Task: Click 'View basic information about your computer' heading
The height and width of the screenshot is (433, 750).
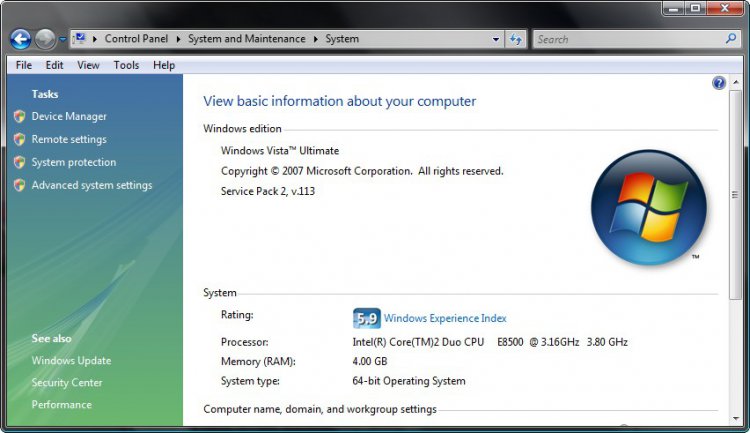Action: (340, 101)
